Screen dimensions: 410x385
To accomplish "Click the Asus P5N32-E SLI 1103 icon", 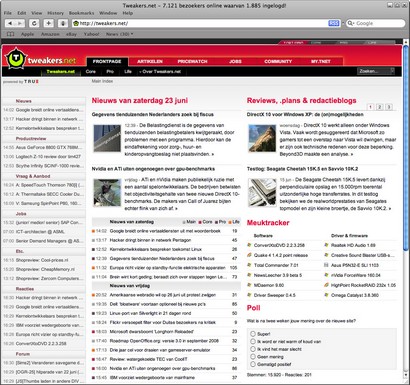I will (326, 265).
